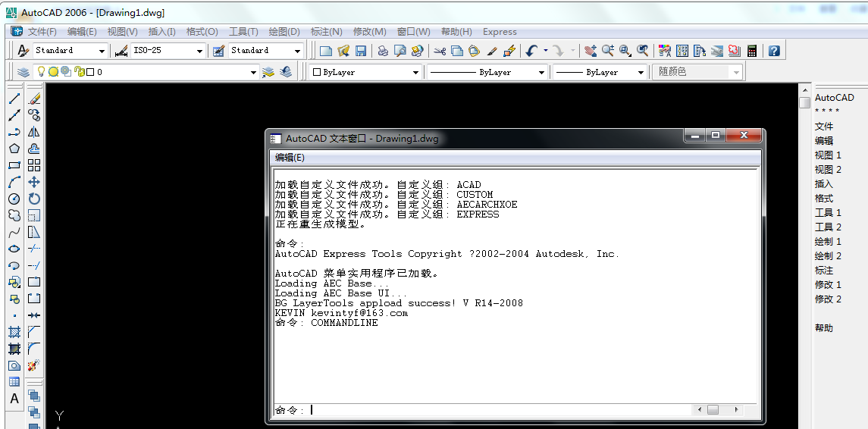This screenshot has width=868, height=429.
Task: Click the ByLayer color swatch box
Action: 317,72
